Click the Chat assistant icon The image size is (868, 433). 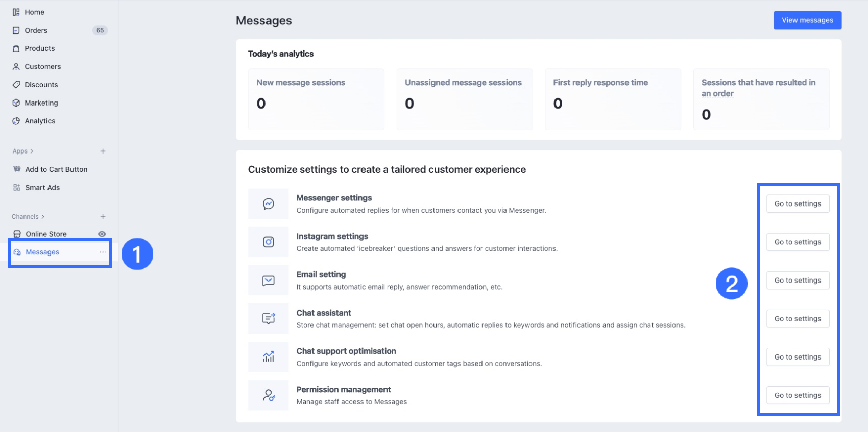[269, 319]
